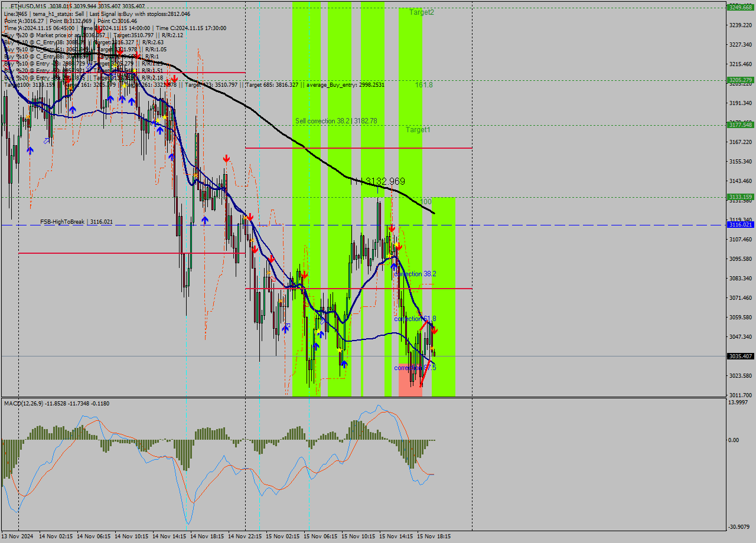This screenshot has width=756, height=543.
Task: Click the current price tag 3035.407
Action: click(x=740, y=356)
